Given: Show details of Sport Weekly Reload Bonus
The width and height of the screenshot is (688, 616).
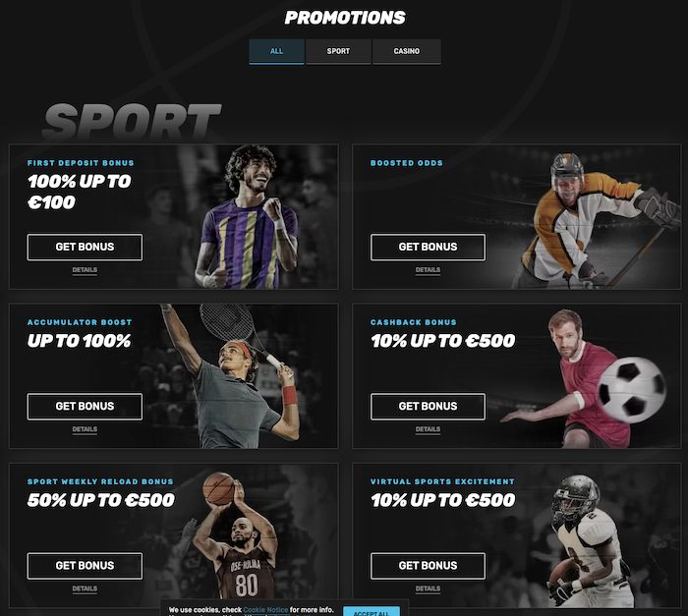Looking at the screenshot, I should [x=85, y=588].
